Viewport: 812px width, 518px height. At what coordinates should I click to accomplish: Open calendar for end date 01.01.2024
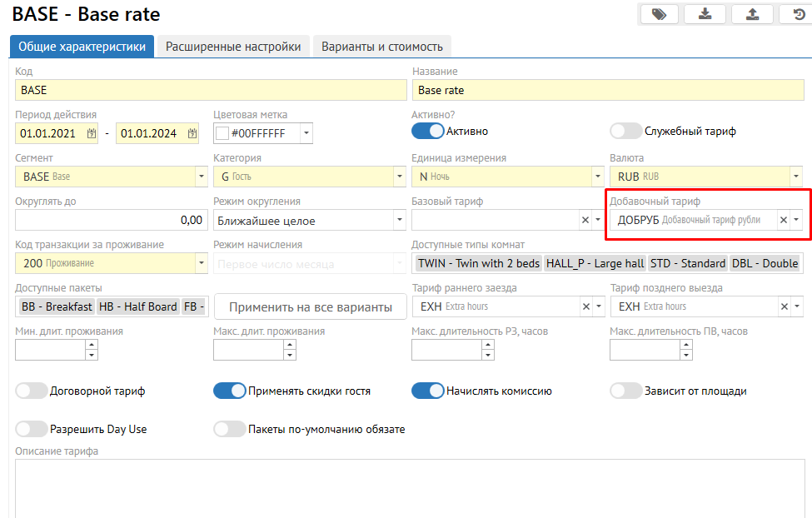(x=192, y=133)
